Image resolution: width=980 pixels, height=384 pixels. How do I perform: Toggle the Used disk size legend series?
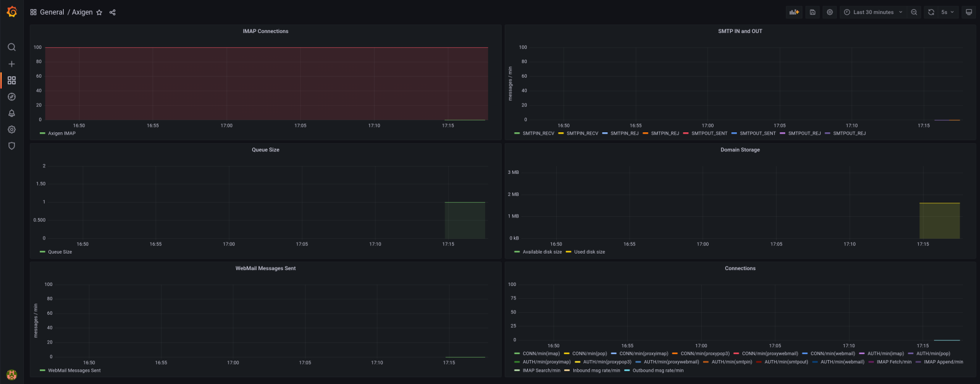(x=589, y=252)
